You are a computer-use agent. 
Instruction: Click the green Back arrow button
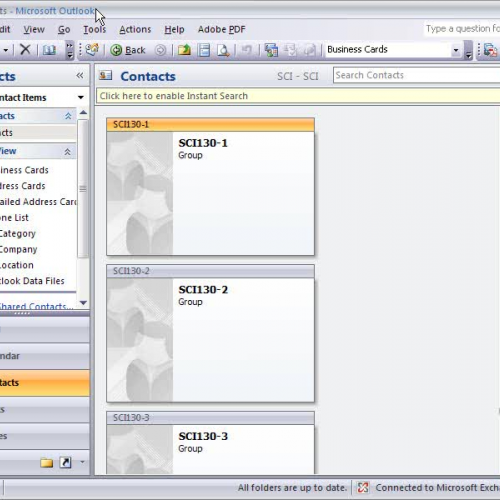coord(116,50)
